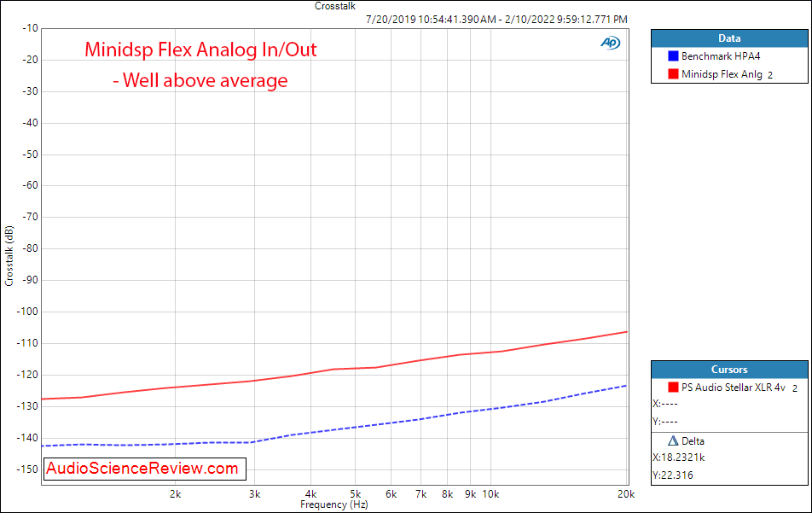Click the measurement date range timestamp
Screen dimensions: 812x513
[496, 20]
